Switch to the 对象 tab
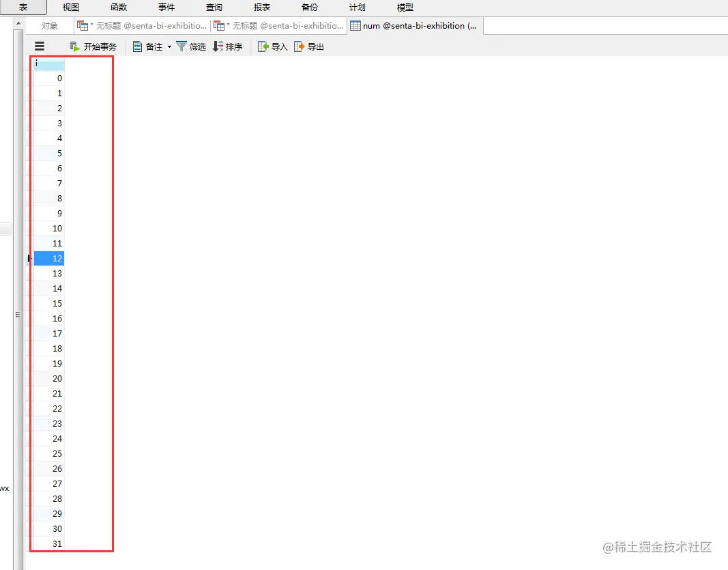 (x=49, y=25)
